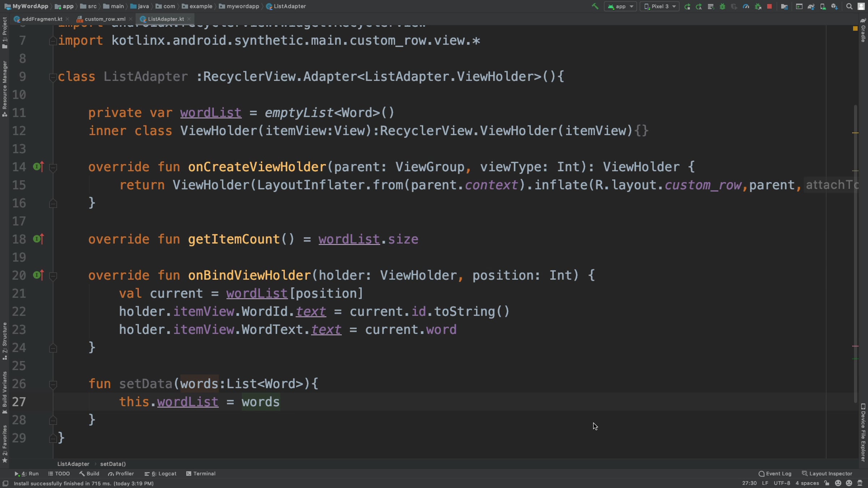Toggle tool window bars at bottom-left corner
This screenshot has width=868, height=488.
click(5, 483)
